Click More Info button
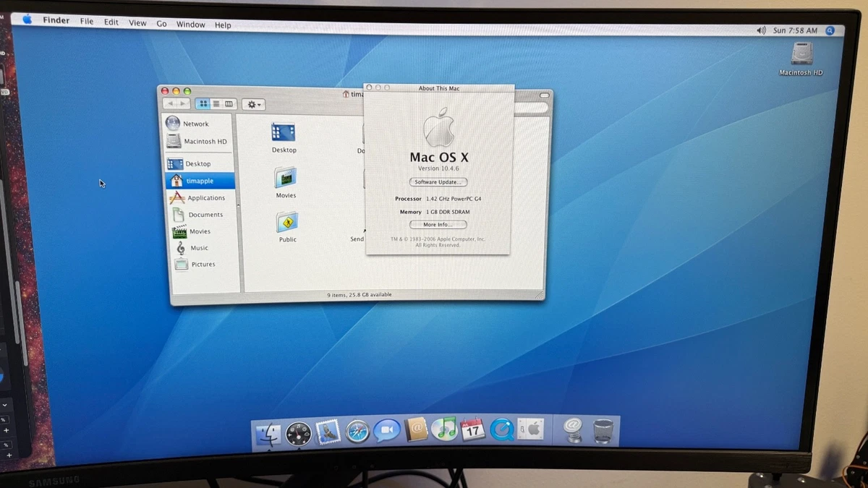The image size is (868, 488). tap(438, 225)
